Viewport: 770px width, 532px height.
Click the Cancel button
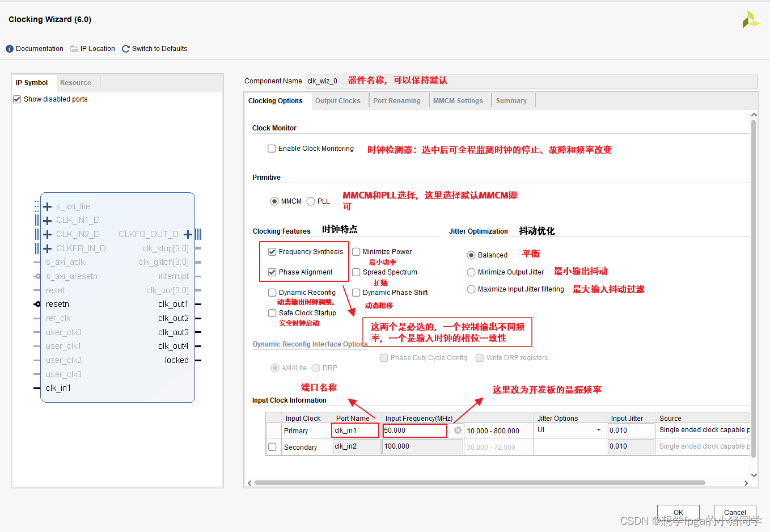point(735,512)
